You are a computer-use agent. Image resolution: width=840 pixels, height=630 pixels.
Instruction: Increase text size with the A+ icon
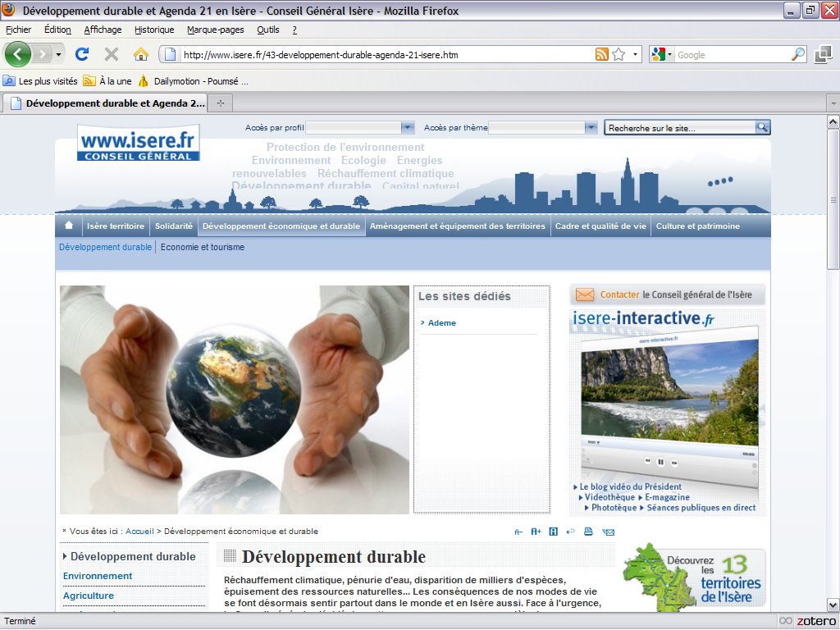[536, 532]
